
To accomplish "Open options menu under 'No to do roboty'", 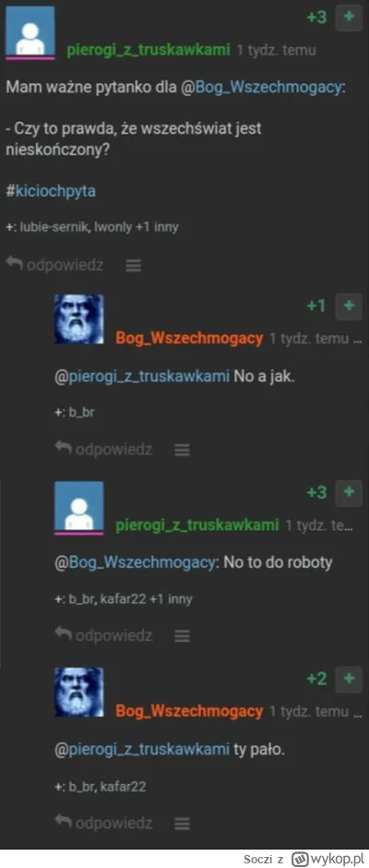I will (x=182, y=636).
